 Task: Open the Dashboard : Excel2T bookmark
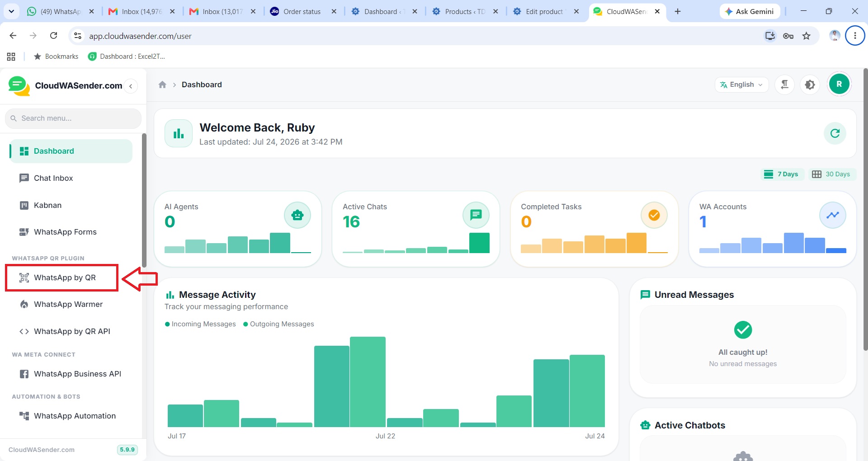point(127,56)
